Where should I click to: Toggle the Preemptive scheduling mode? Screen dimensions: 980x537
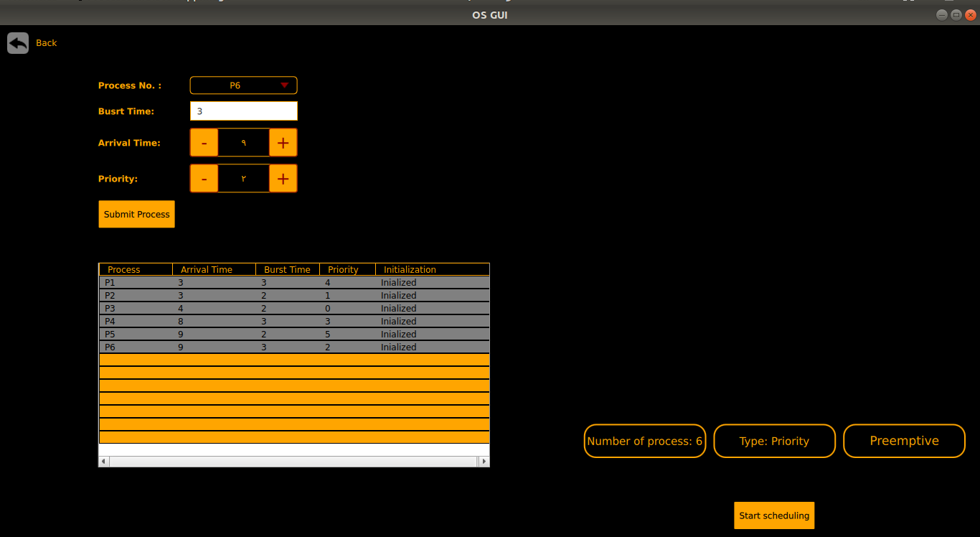click(x=904, y=441)
